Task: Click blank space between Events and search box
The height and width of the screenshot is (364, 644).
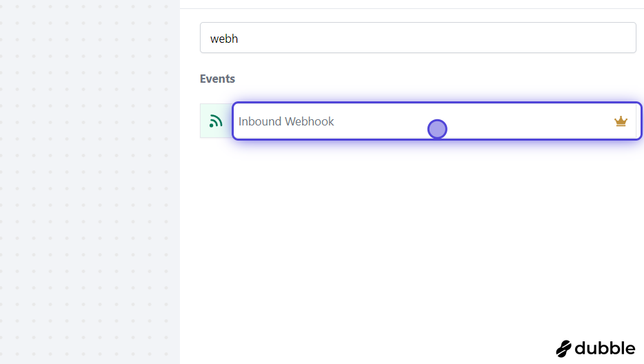Action: [418, 63]
